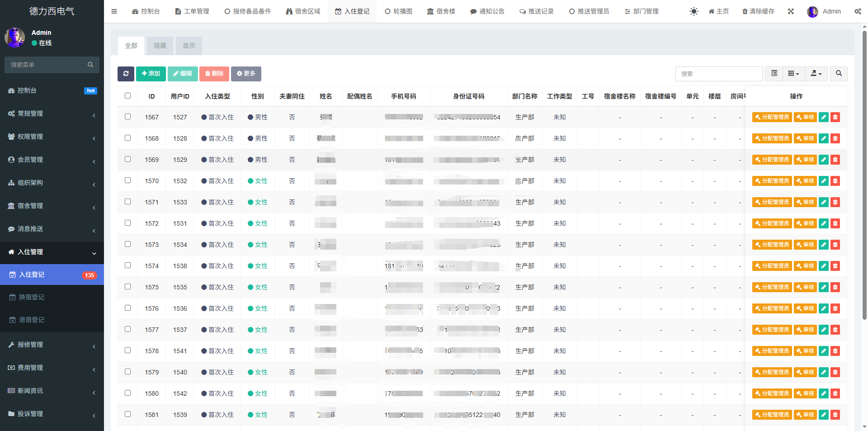868x431 pixels.
Task: Click the green edit icon in row 1575
Action: [x=824, y=287]
